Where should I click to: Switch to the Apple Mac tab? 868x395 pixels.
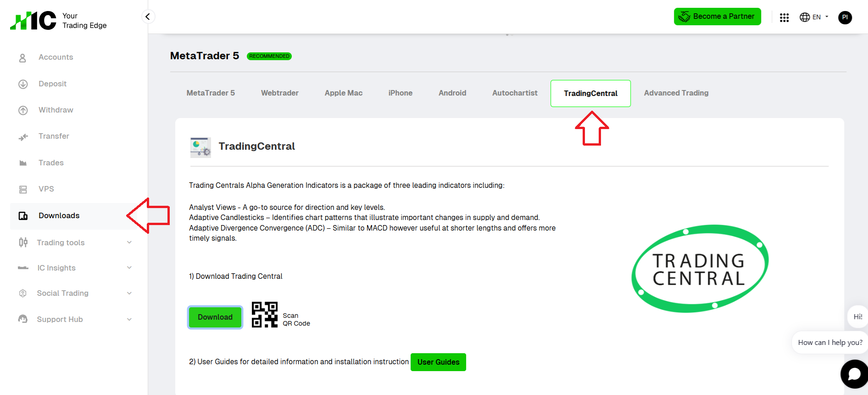pyautogui.click(x=344, y=93)
